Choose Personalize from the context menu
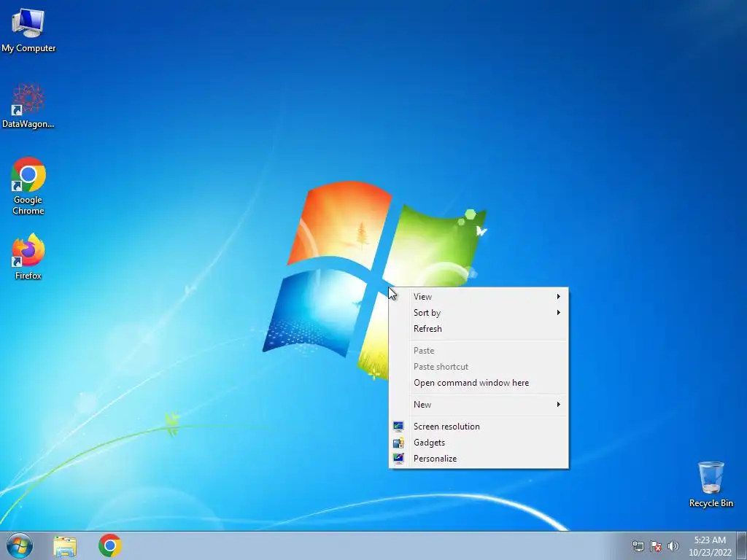 click(x=479, y=459)
